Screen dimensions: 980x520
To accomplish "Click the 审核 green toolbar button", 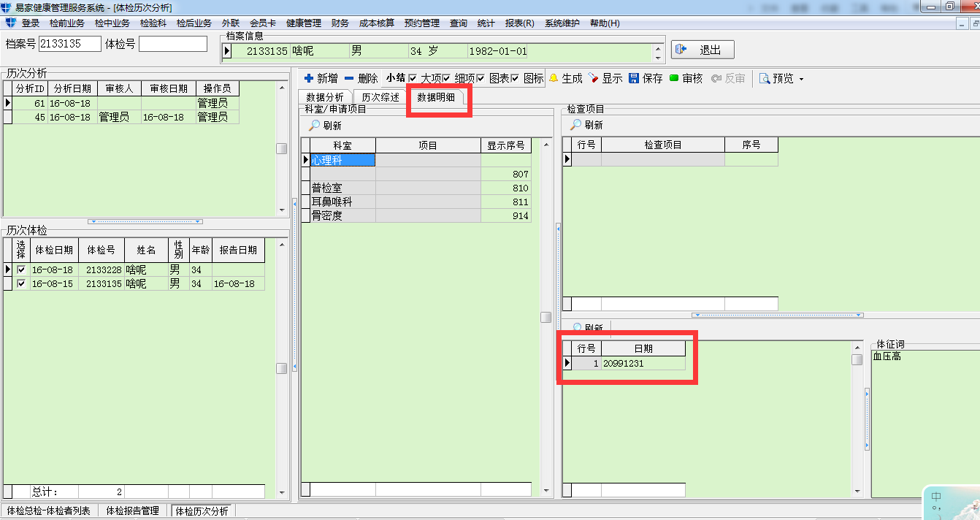I will [686, 78].
